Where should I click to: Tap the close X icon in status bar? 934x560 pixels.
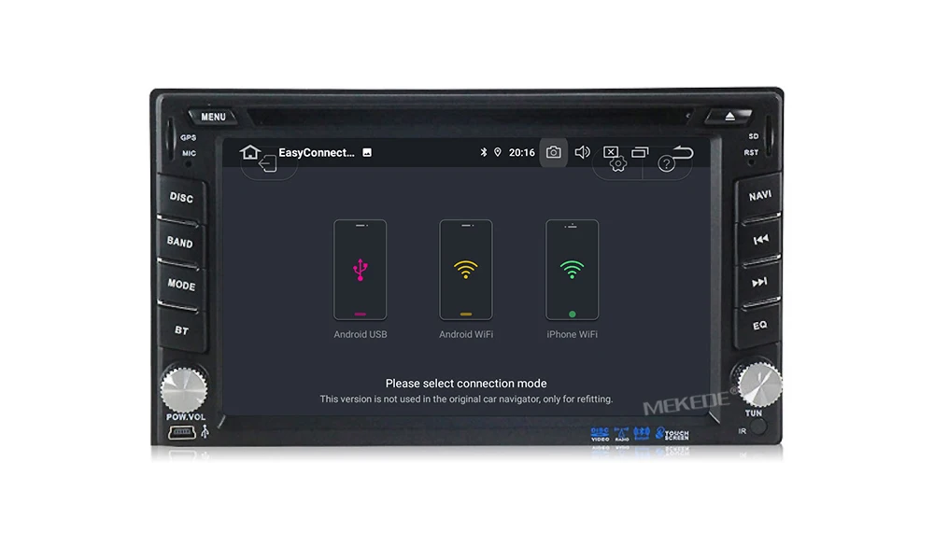[x=610, y=151]
